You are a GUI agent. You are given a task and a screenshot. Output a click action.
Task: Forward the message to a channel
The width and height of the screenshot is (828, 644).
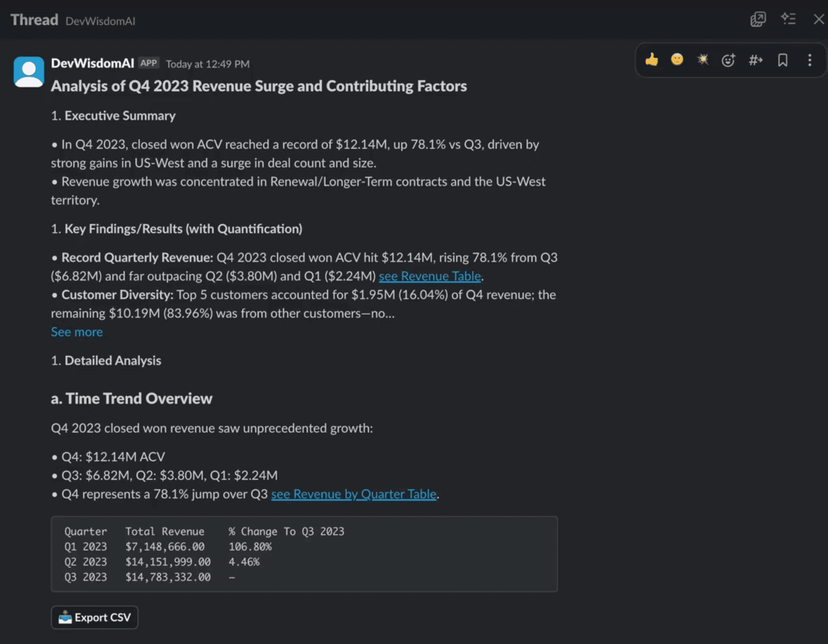pos(755,59)
